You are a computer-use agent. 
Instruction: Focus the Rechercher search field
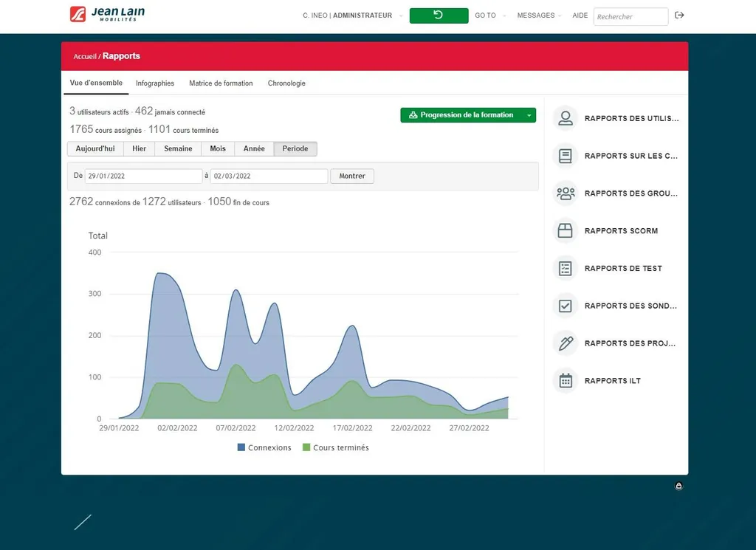tap(630, 16)
